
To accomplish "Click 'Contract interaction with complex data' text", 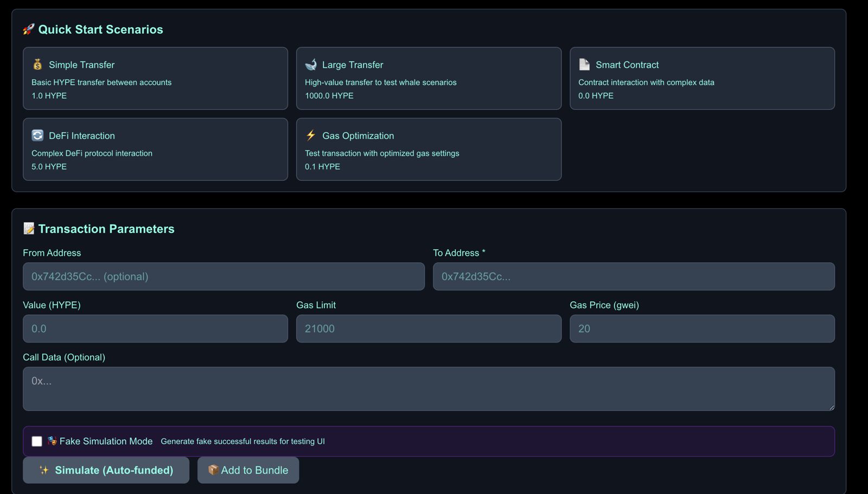I will pos(646,83).
